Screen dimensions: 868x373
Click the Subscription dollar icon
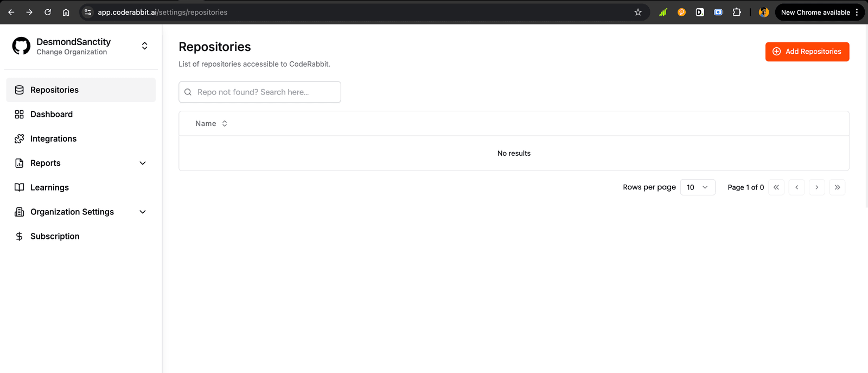click(20, 237)
